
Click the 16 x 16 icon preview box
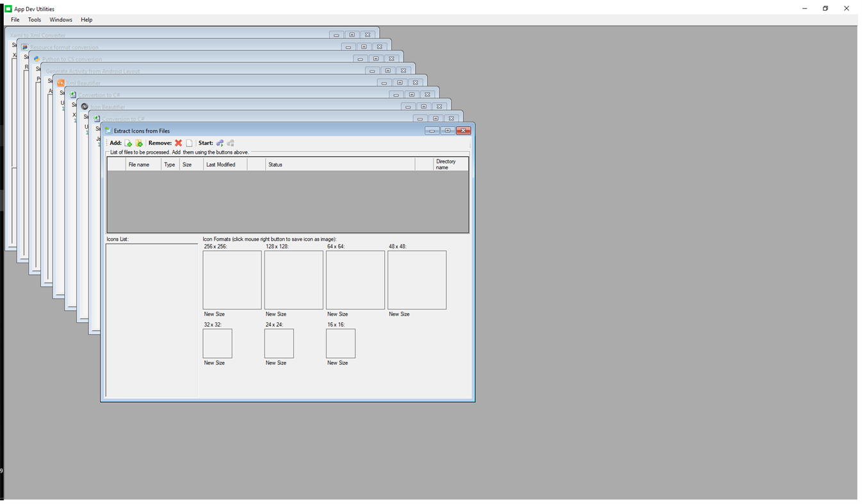pyautogui.click(x=340, y=343)
